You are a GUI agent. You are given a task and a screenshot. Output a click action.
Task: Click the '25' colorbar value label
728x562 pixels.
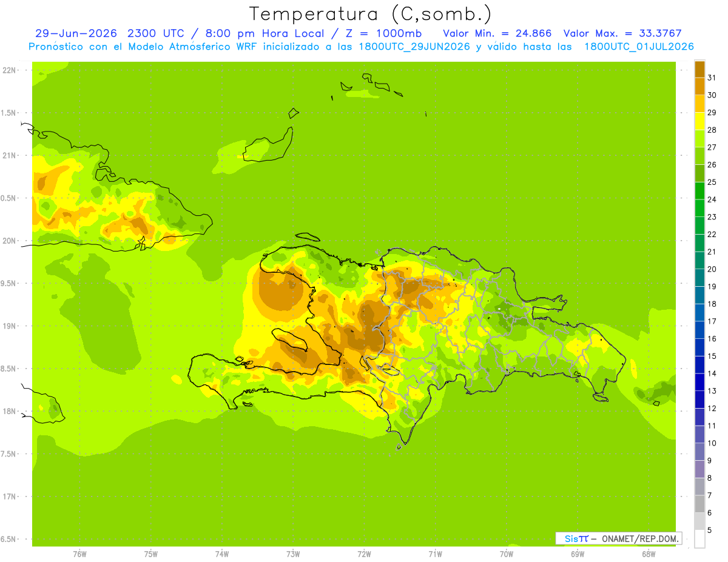(x=712, y=182)
